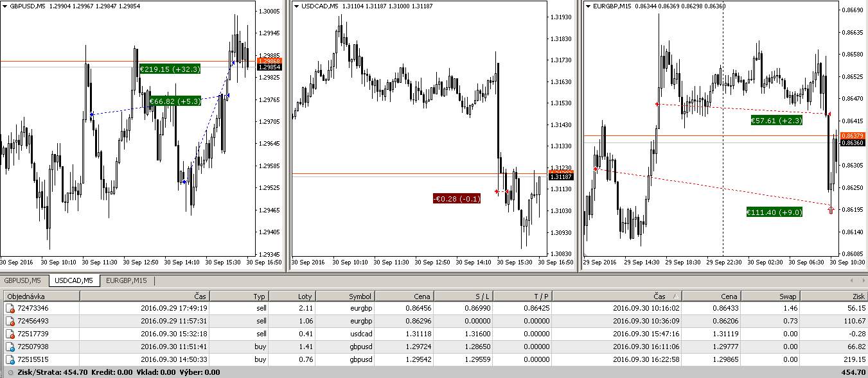
Task: Click swap value 0.73
Action: 791,321
